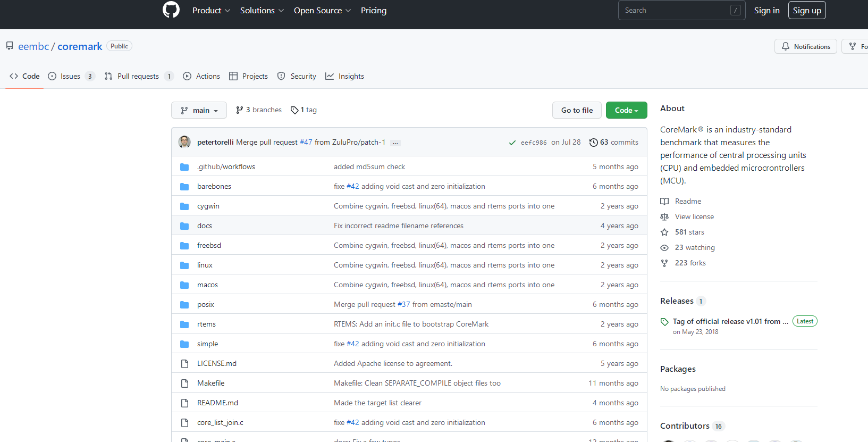This screenshot has width=868, height=442.
Task: Open the Security tab
Action: coord(297,76)
